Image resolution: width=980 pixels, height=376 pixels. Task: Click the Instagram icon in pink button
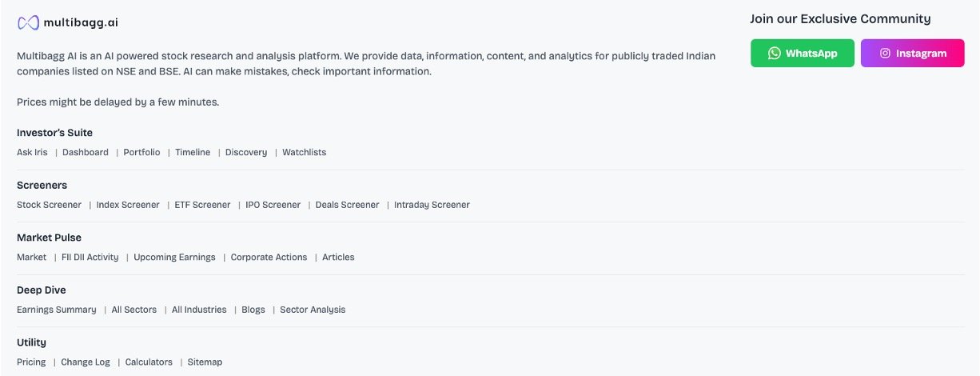(885, 54)
